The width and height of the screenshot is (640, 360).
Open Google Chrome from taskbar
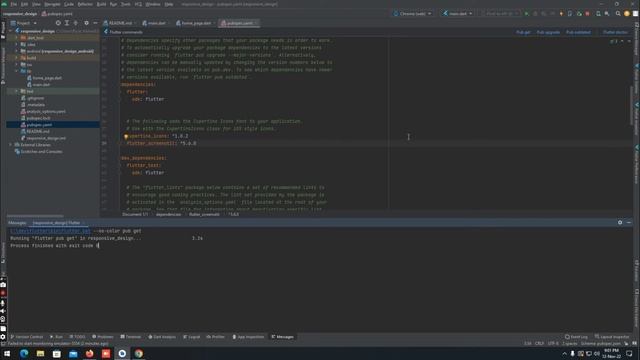[x=139, y=353]
